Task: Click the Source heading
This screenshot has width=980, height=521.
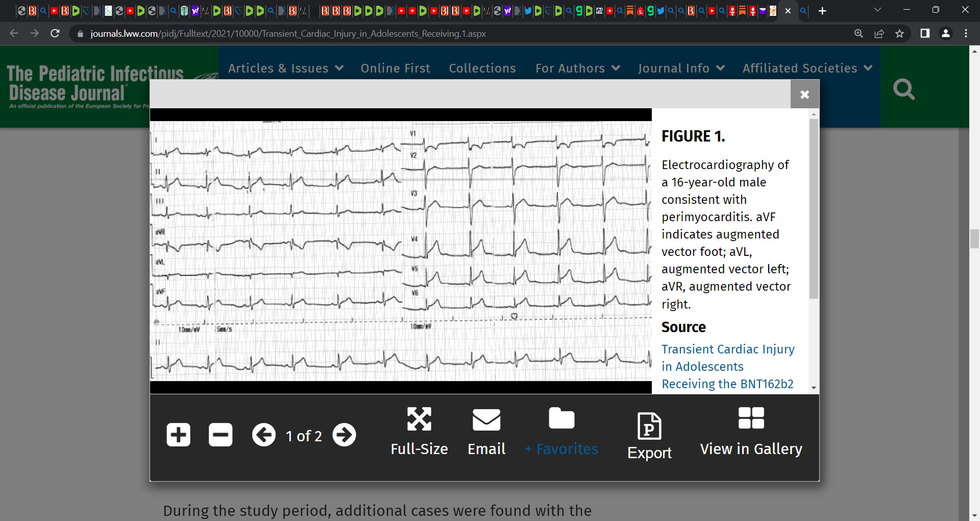Action: click(683, 327)
